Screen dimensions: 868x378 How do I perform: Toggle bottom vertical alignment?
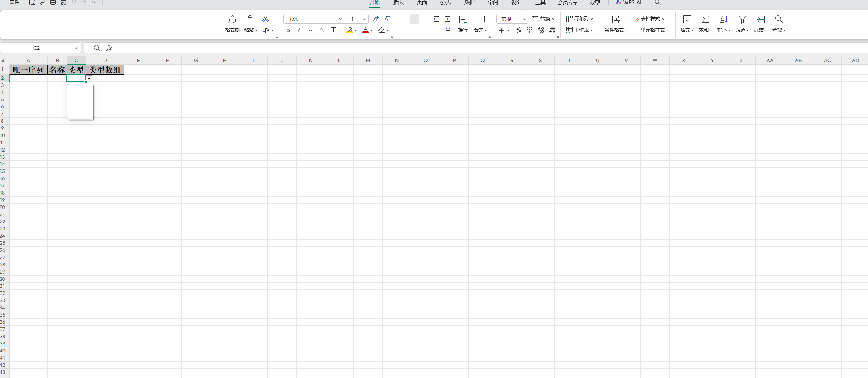point(426,19)
